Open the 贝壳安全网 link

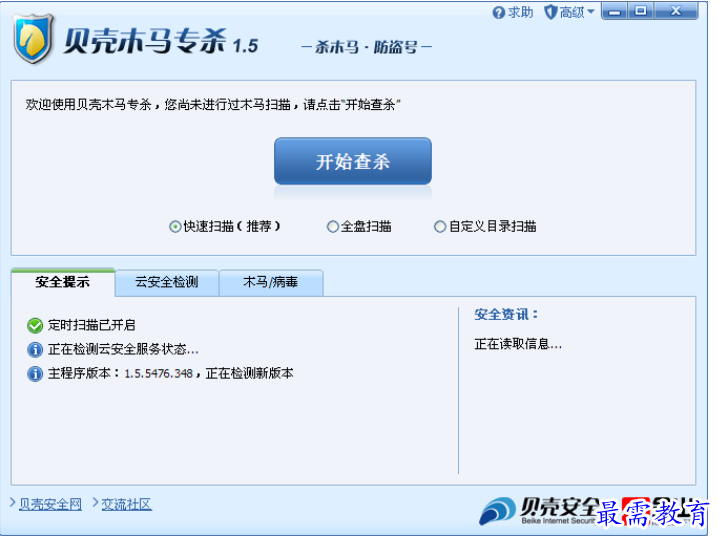pyautogui.click(x=50, y=504)
